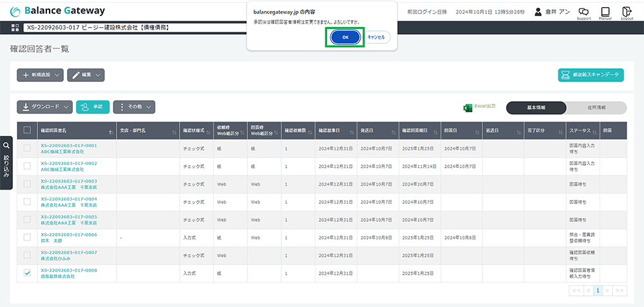Image resolution: width=644 pixels, height=307 pixels.
Task: Click the 郵送前スキャンデータ scanner button
Action: point(591,75)
